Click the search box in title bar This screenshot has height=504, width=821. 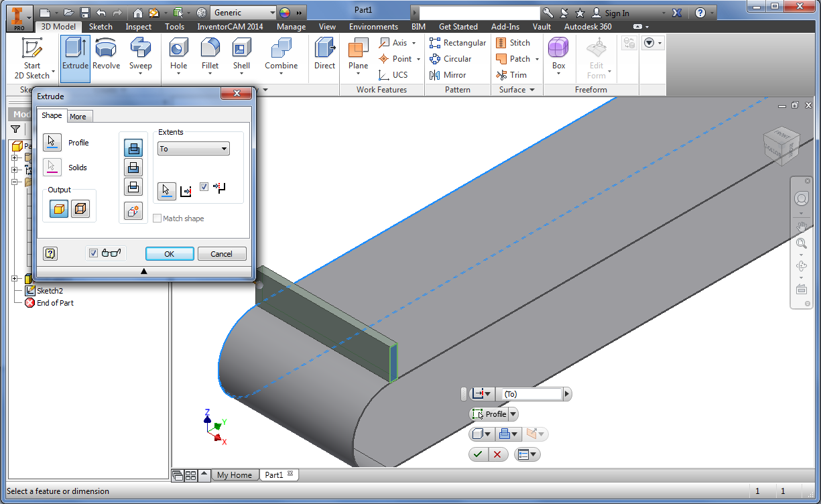tap(479, 13)
